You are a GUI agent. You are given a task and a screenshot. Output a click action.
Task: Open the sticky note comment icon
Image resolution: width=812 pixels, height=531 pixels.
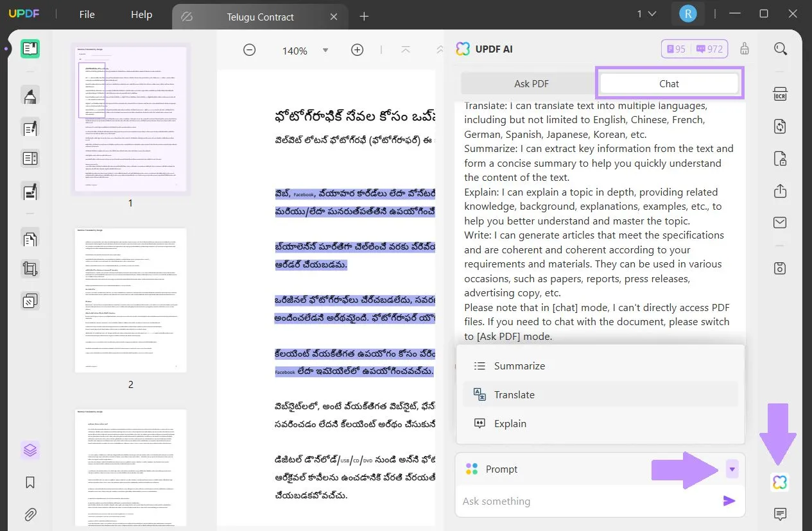coord(779,514)
